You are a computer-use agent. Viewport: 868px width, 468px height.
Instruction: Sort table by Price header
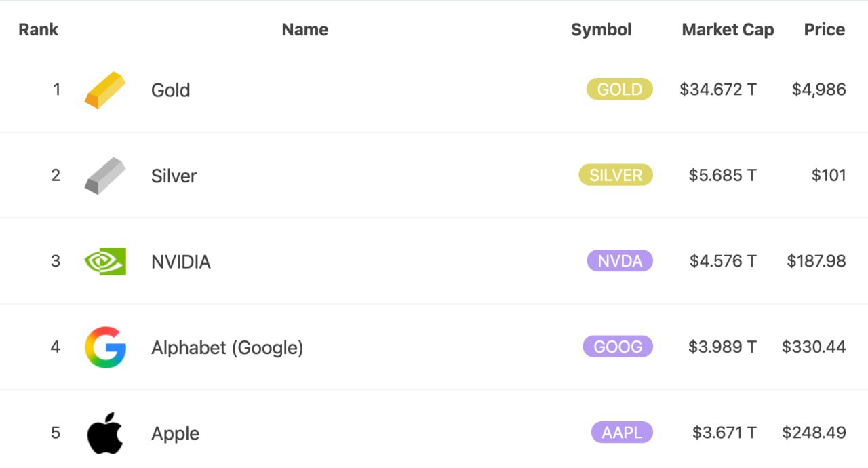click(824, 30)
